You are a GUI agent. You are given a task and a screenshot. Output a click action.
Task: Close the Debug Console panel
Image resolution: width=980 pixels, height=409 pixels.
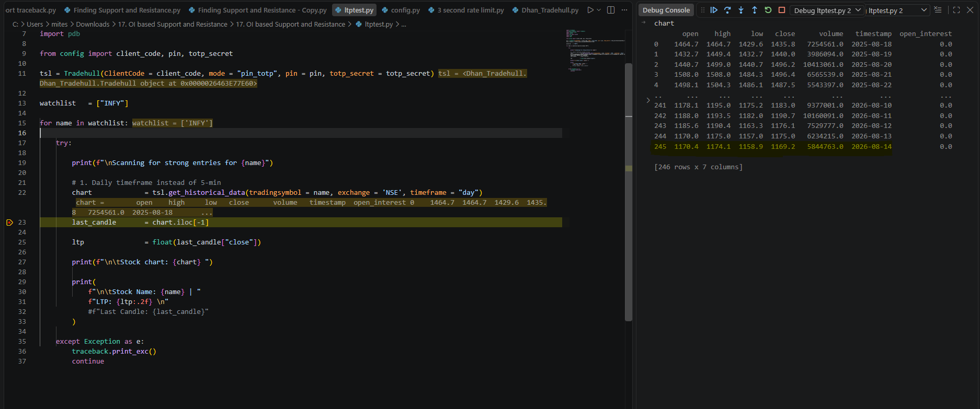pos(970,10)
